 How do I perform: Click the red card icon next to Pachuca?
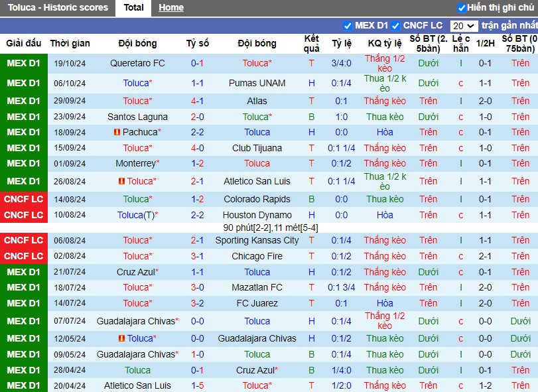117,132
